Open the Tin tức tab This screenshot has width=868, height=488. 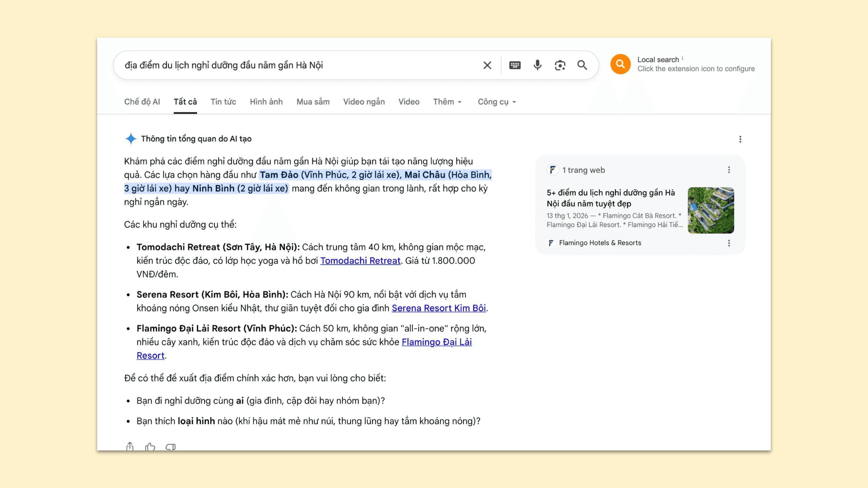click(x=223, y=102)
